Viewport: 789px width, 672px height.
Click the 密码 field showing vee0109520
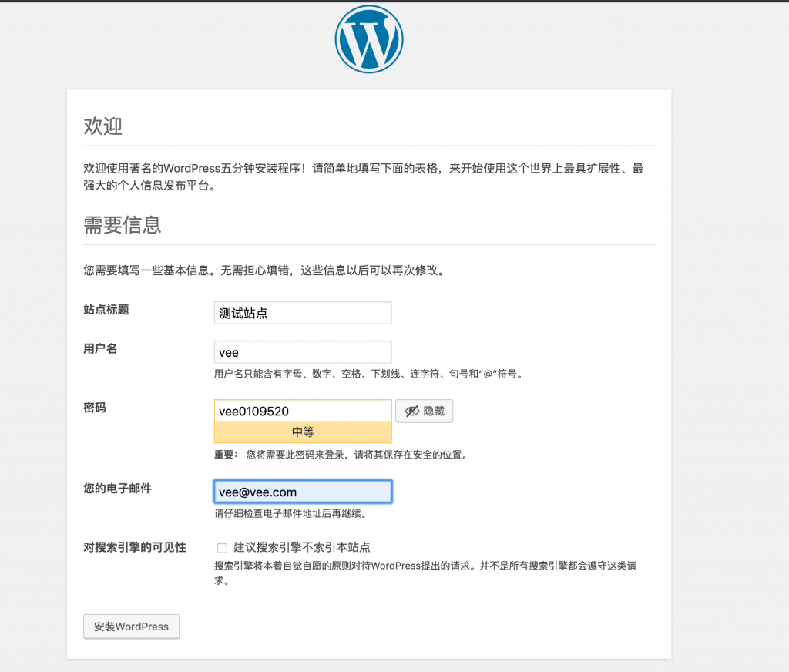303,411
